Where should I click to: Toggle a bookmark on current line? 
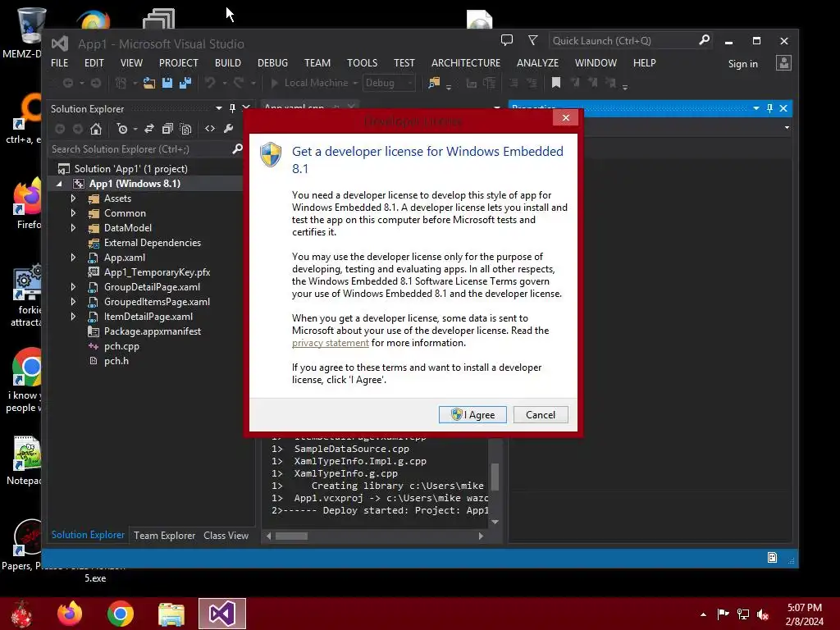(x=556, y=83)
